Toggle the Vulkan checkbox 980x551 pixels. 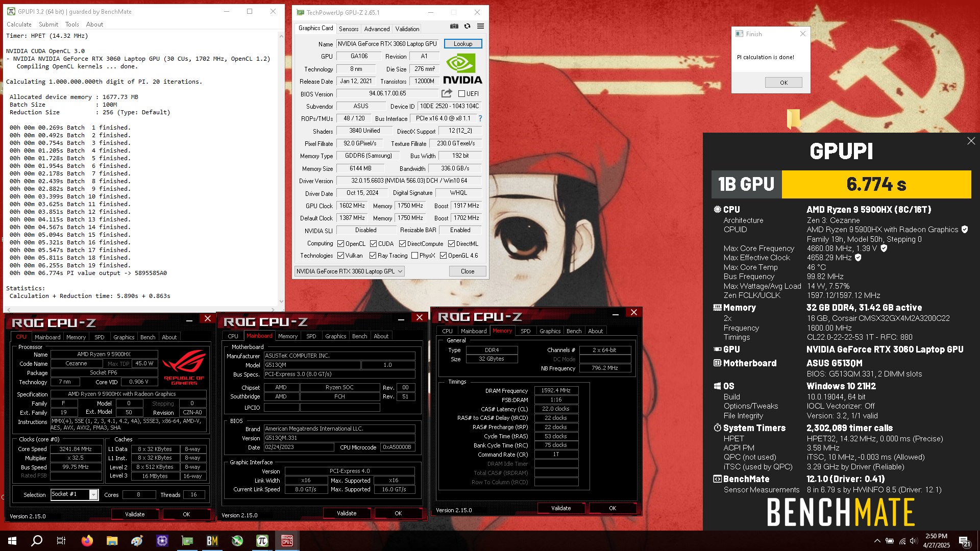340,256
